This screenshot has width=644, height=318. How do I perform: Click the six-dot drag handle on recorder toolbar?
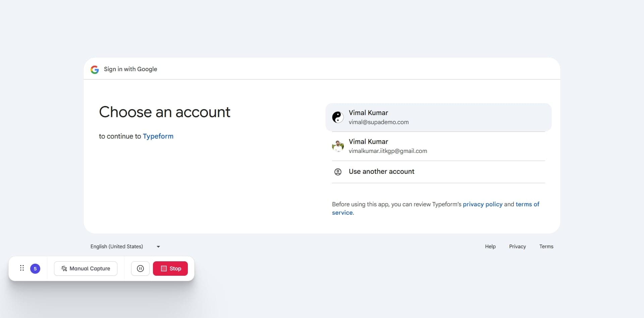click(22, 268)
